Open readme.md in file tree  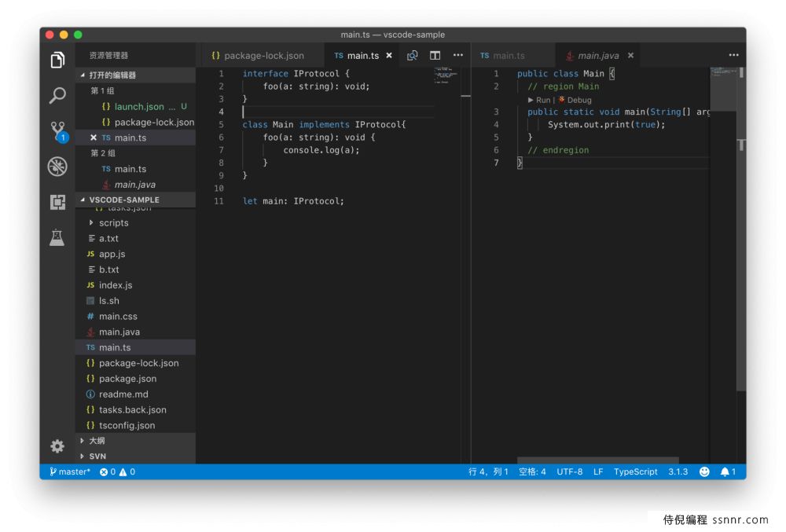(135, 394)
